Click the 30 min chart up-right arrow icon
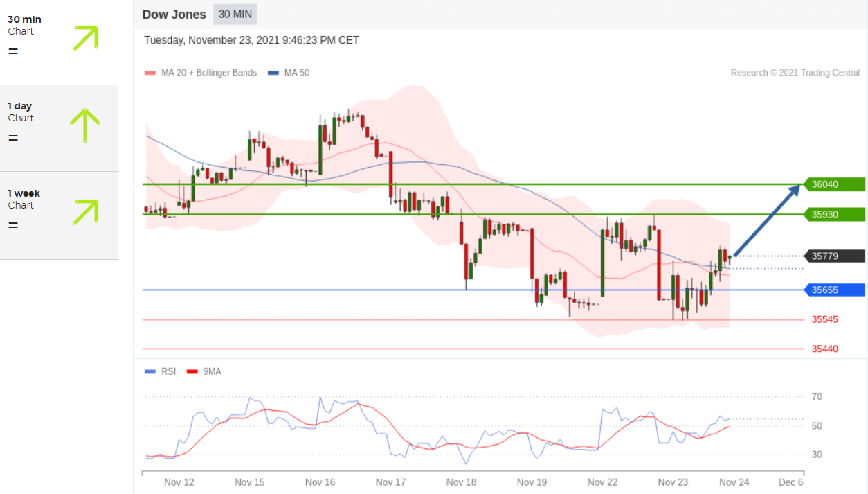This screenshot has width=868, height=494. pyautogui.click(x=85, y=38)
